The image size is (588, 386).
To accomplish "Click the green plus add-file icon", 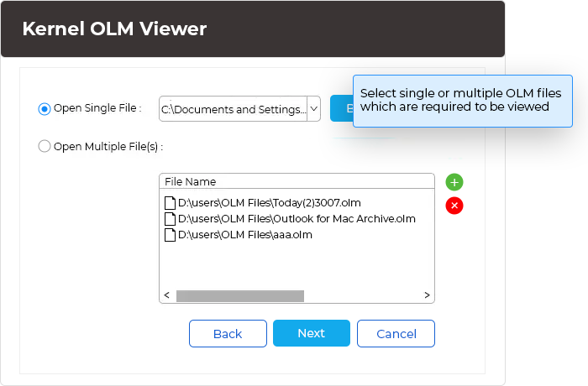I will pos(454,182).
